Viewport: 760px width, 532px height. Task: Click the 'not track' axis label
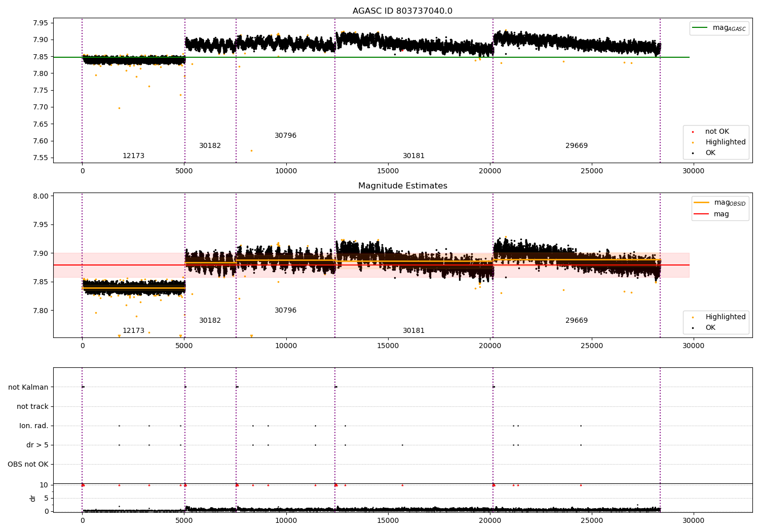[32, 407]
